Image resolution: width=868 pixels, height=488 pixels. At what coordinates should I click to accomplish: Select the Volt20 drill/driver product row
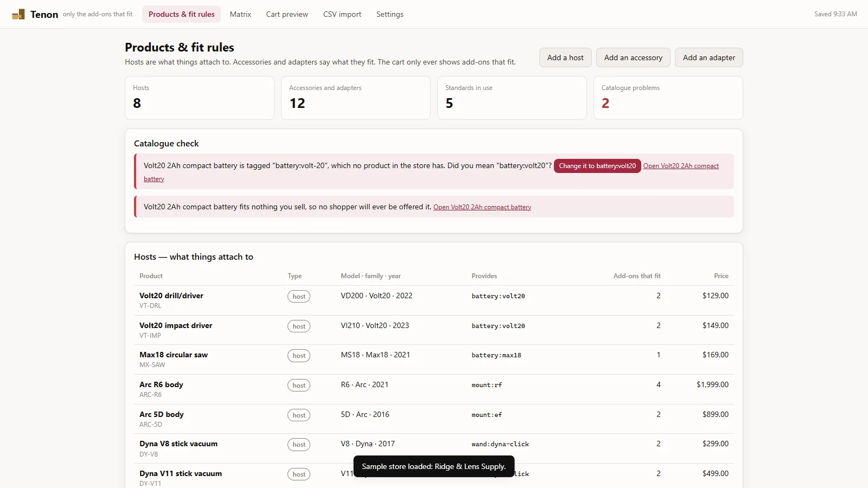pyautogui.click(x=434, y=300)
